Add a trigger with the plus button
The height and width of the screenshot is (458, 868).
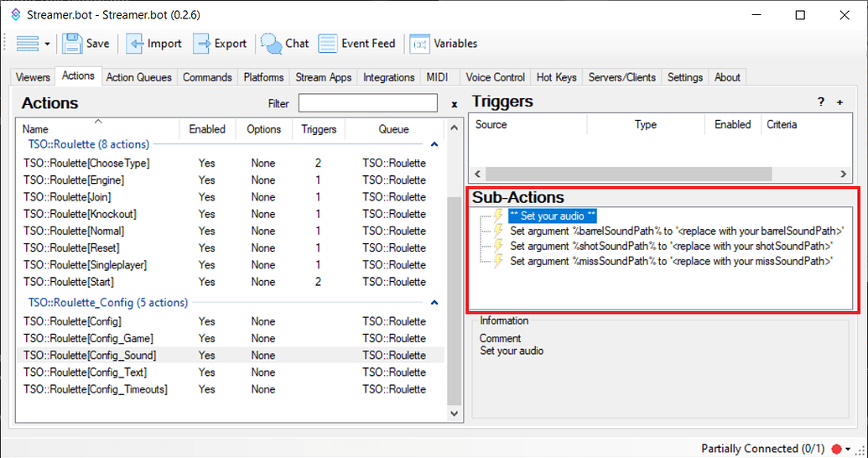[x=839, y=101]
